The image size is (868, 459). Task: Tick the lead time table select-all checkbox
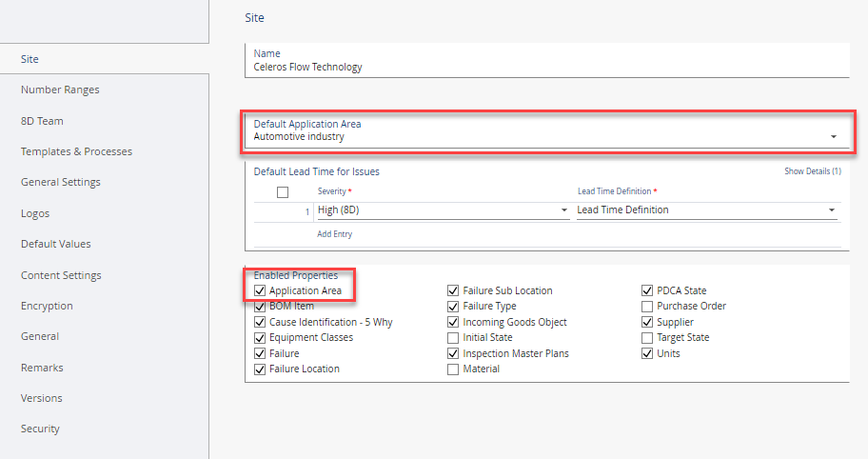click(x=282, y=192)
